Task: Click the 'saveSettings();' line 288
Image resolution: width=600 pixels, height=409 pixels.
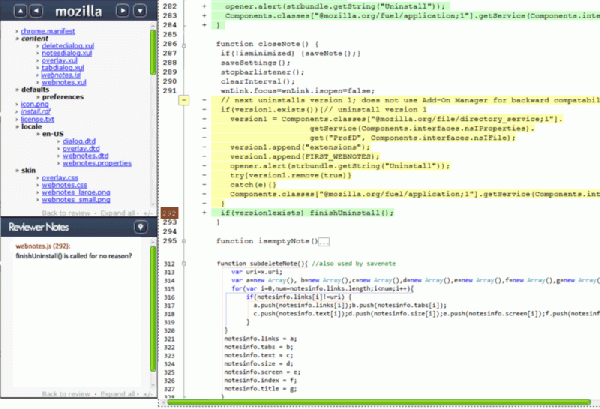Action: click(255, 62)
